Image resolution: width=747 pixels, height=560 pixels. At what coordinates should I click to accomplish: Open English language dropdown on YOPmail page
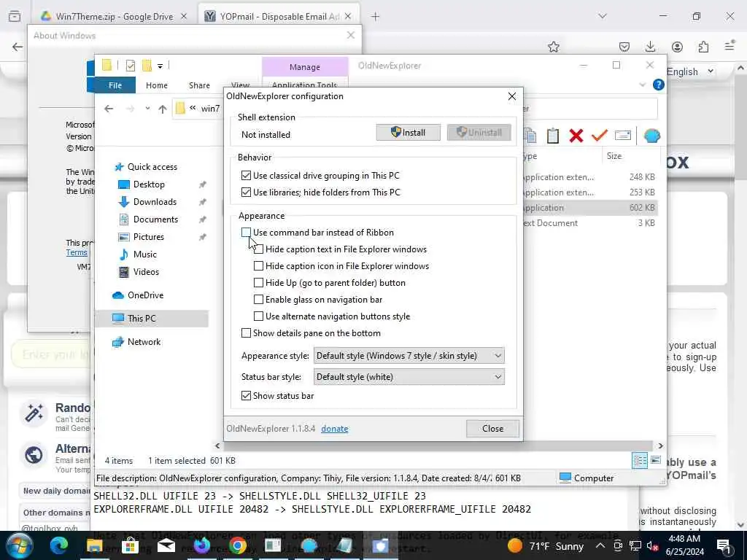tap(690, 71)
